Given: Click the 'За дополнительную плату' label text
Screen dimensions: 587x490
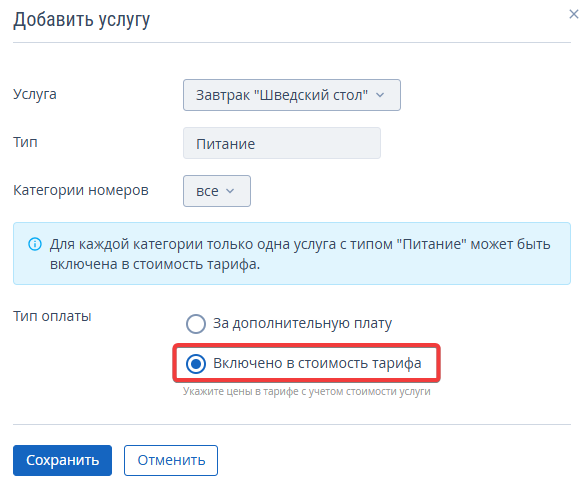Looking at the screenshot, I should pos(302,323).
